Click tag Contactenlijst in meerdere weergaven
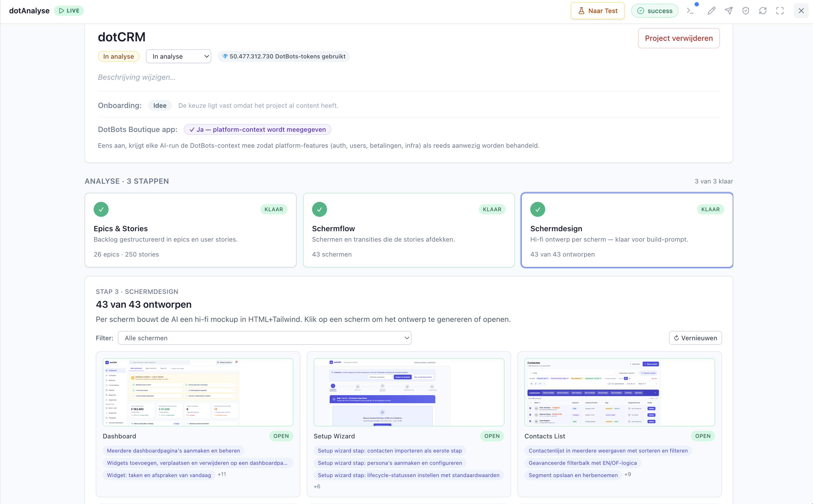 click(608, 451)
